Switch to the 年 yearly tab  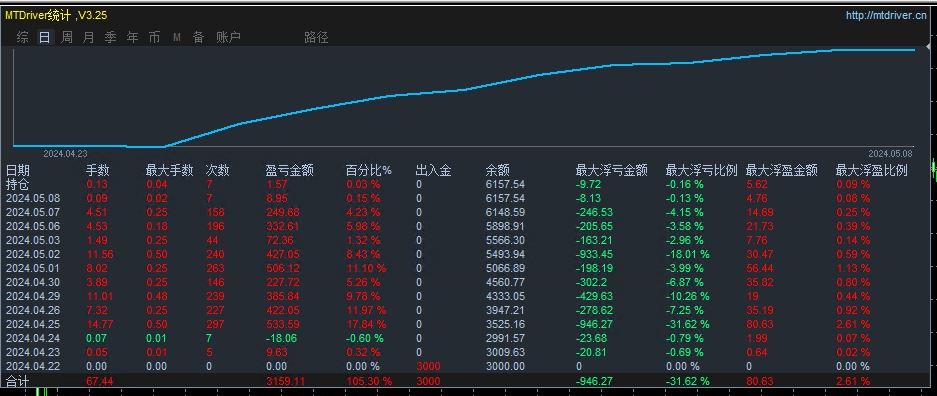[x=133, y=38]
